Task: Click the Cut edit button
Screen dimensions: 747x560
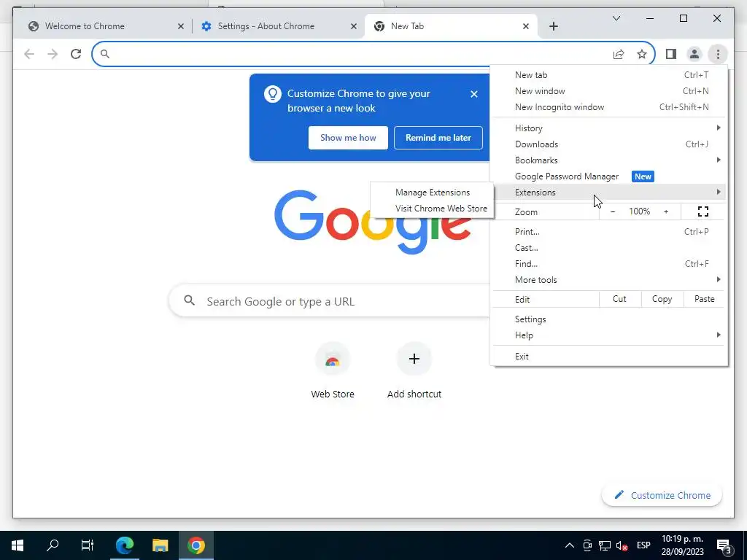Action: 620,299
